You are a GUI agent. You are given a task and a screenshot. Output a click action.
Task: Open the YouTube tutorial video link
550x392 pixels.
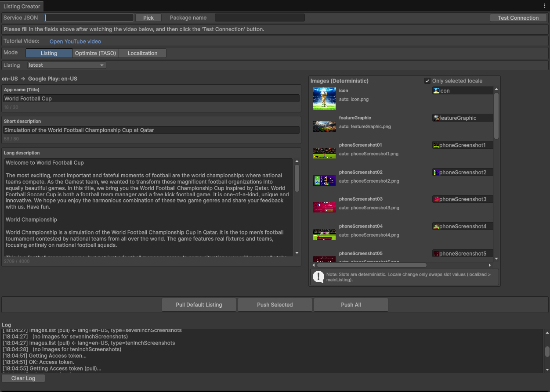(x=75, y=41)
